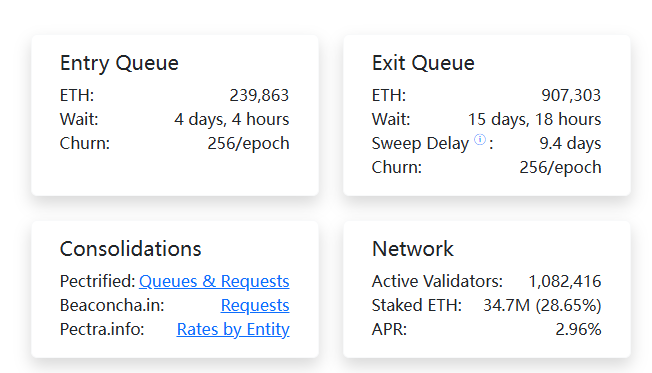Click the exit wait time 15 days, 18 hours

pyautogui.click(x=534, y=119)
